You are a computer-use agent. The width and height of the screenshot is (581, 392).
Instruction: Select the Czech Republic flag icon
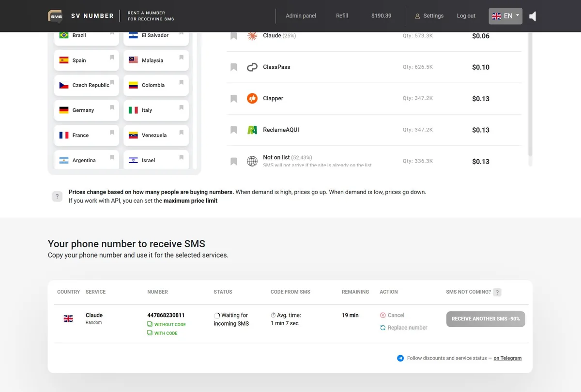[64, 85]
